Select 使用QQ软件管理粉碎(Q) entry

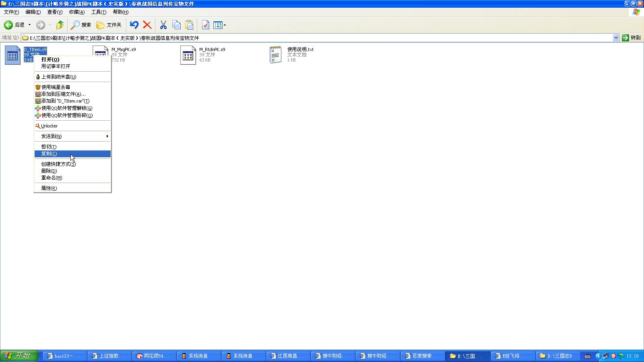coord(72,115)
